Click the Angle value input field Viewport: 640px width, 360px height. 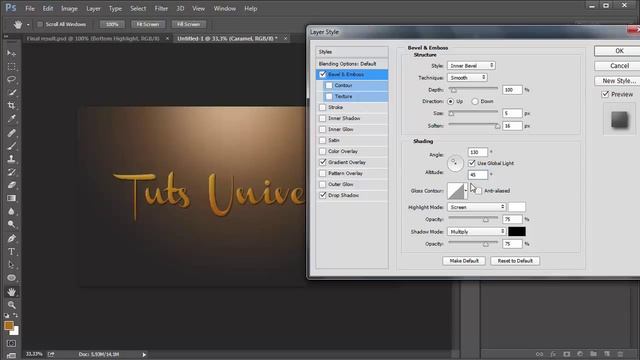(478, 152)
